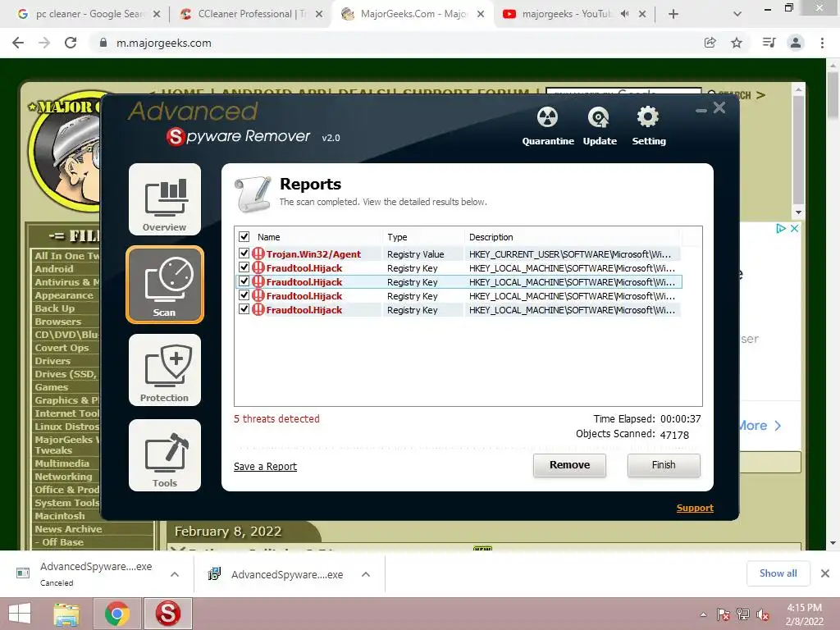Switch to CCleaner Professional tab
840x630 pixels.
click(x=250, y=14)
